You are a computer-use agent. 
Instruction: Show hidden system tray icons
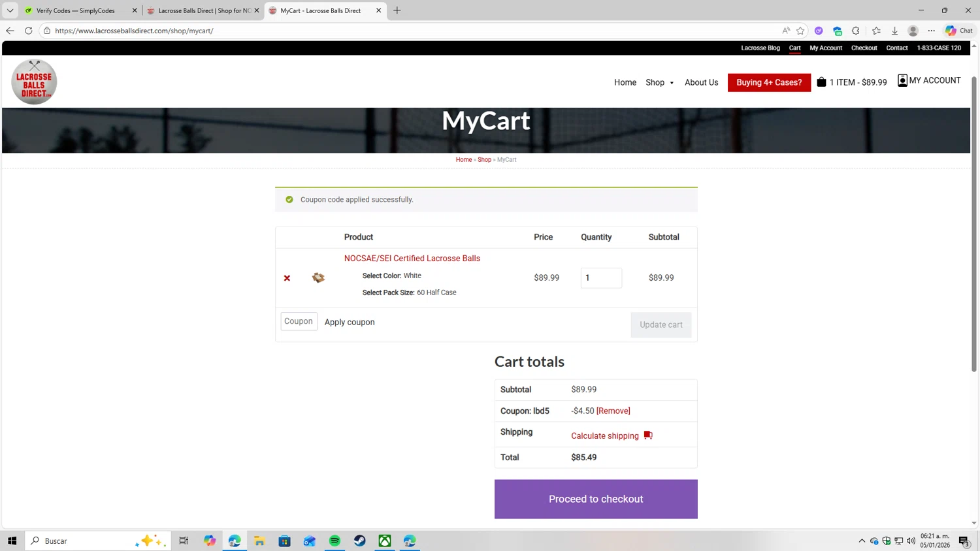tap(862, 541)
